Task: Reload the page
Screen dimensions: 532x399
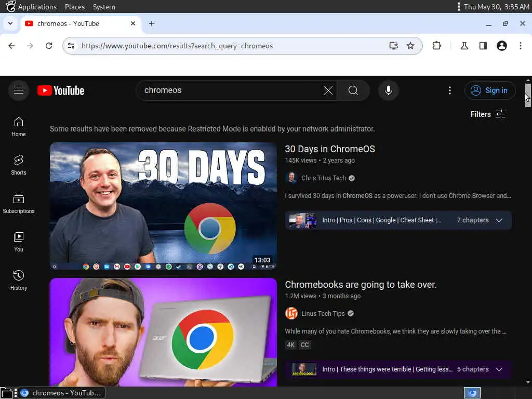Action: tap(49, 46)
